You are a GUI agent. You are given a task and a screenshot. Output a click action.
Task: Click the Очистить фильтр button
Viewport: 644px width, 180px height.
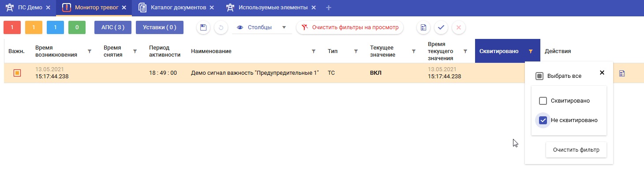pos(576,150)
